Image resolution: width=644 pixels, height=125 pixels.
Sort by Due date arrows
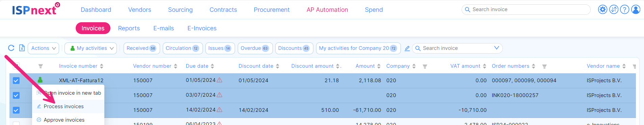pyautogui.click(x=212, y=66)
